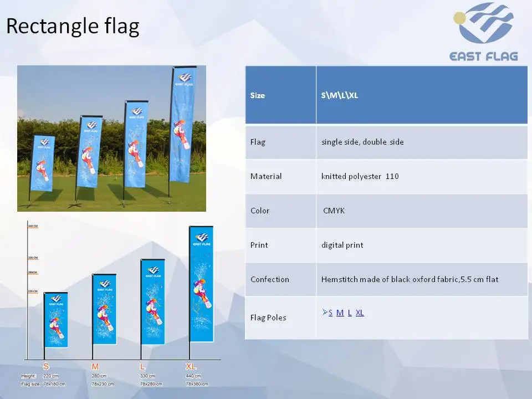The height and width of the screenshot is (399, 532).
Task: Click the 'Color' row label
Action: 260,211
